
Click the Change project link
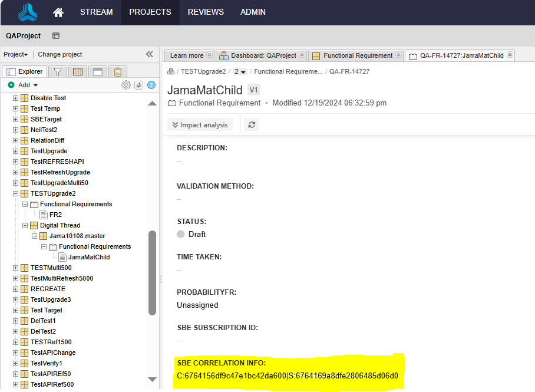pos(60,54)
